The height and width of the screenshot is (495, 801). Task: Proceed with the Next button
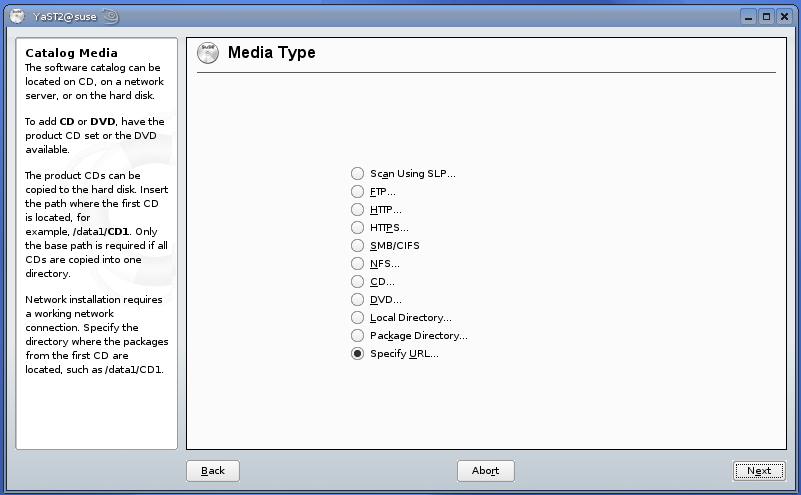pyautogui.click(x=759, y=470)
